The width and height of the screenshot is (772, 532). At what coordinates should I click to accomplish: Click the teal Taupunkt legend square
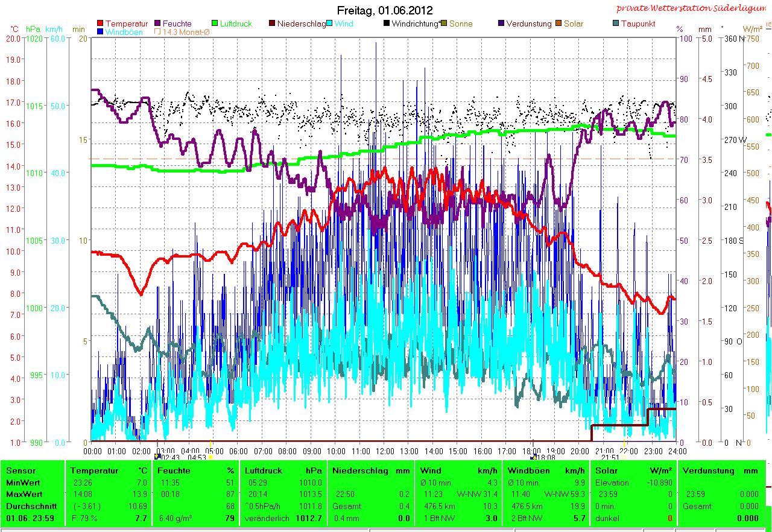tap(616, 24)
